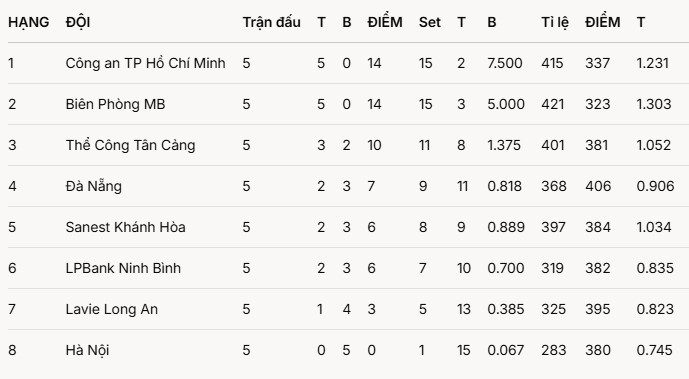Image resolution: width=689 pixels, height=379 pixels.
Task: Select LPBank Ninh Bình team name
Action: (x=123, y=268)
